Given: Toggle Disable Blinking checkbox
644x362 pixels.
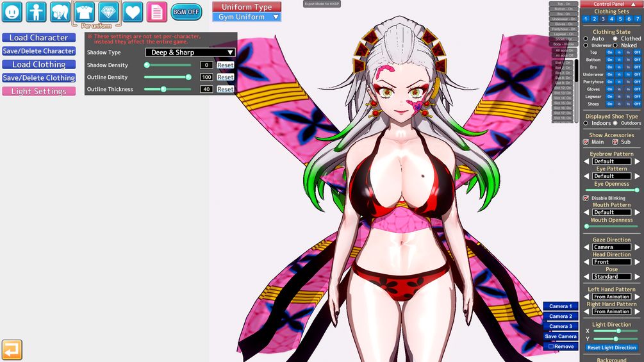Looking at the screenshot, I should pyautogui.click(x=586, y=198).
